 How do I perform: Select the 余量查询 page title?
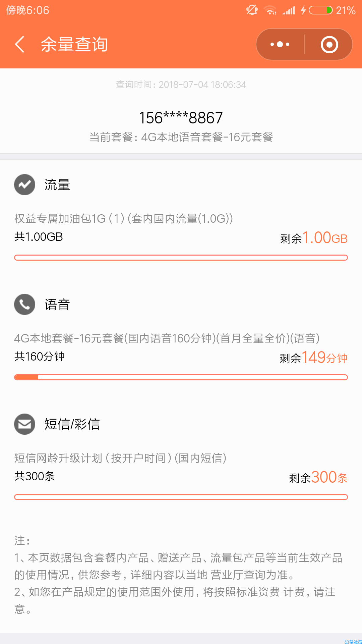(74, 44)
